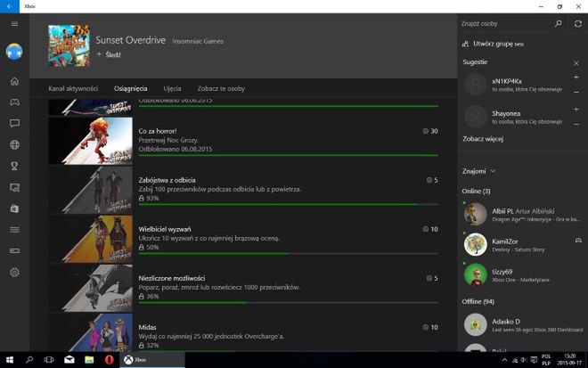588x368 pixels.
Task: Click the Niezliczone możliwości 36% progress bar
Action: [288, 303]
